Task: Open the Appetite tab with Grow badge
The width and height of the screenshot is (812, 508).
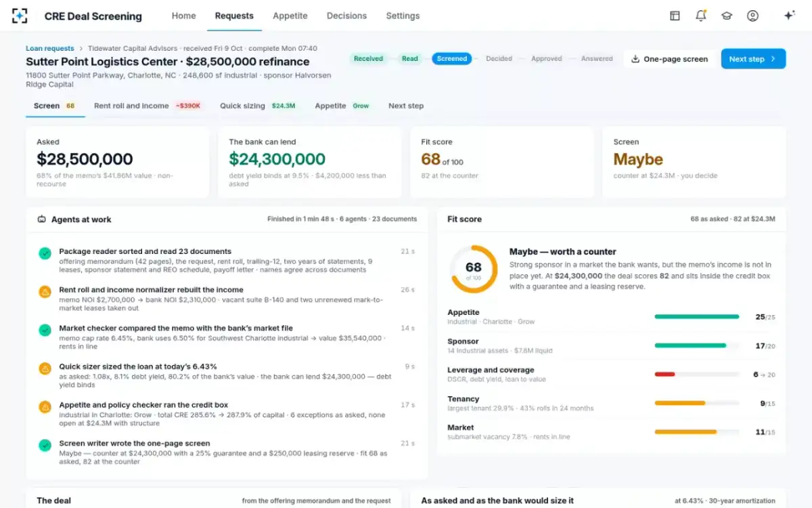Action: click(342, 106)
